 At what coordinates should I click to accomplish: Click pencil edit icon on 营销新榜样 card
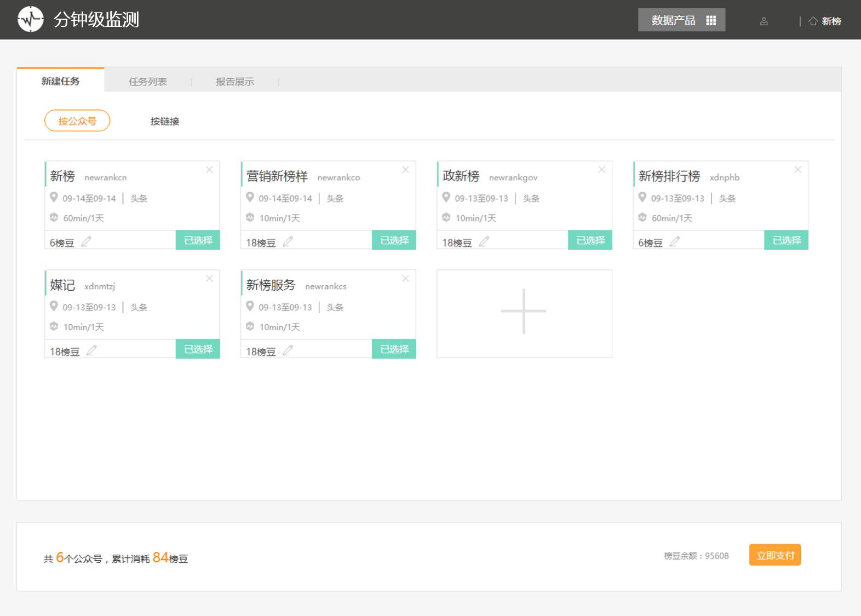tap(288, 241)
